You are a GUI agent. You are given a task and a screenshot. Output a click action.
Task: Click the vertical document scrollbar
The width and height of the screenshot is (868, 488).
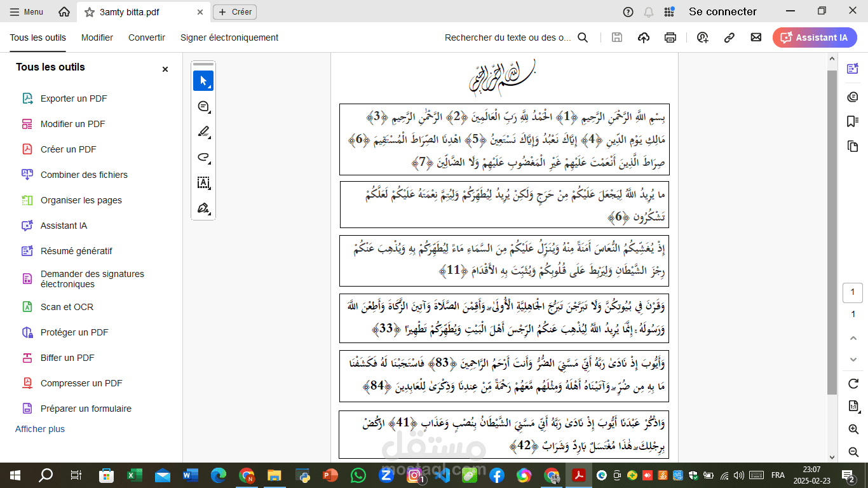(832, 232)
